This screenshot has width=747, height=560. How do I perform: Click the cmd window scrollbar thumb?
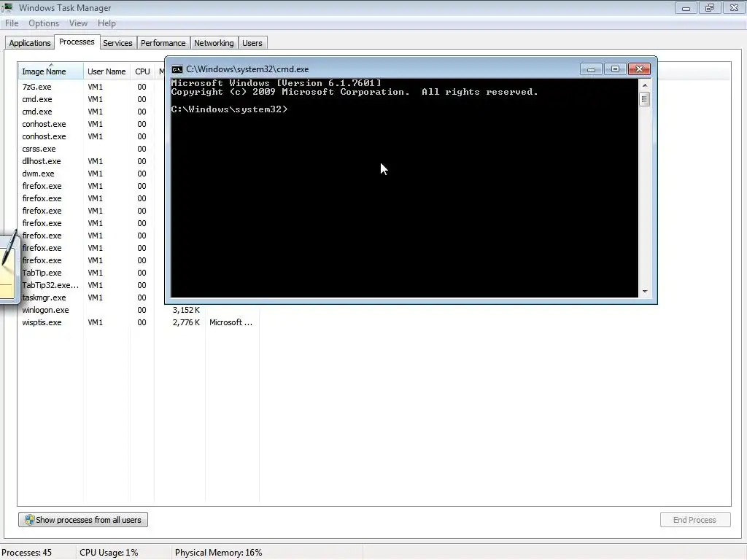[x=645, y=99]
